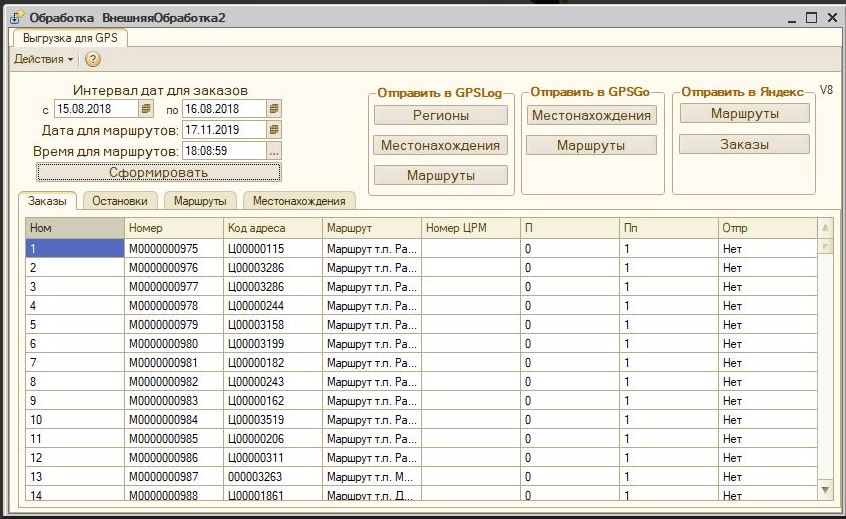Open calendar picker for start date 15.08.2018
The height and width of the screenshot is (519, 846).
point(146,108)
